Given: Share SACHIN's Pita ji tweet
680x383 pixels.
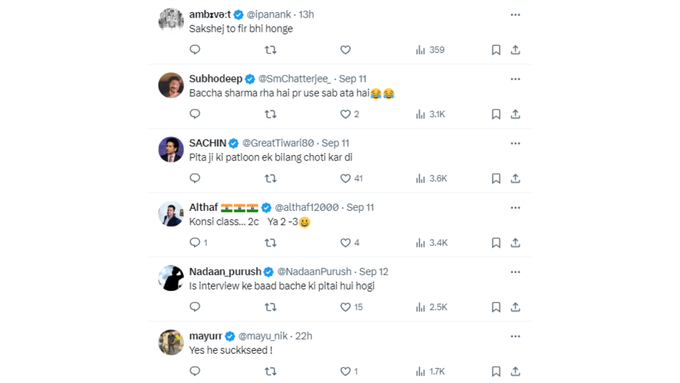Looking at the screenshot, I should tap(515, 178).
